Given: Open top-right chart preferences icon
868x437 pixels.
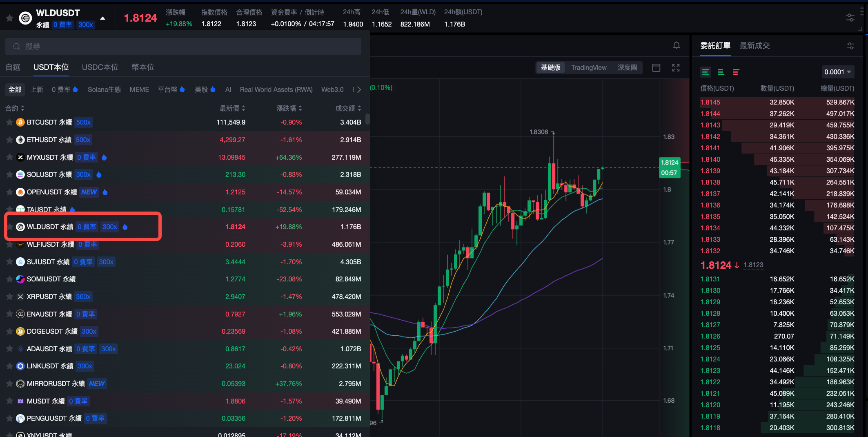Looking at the screenshot, I should coord(850,18).
